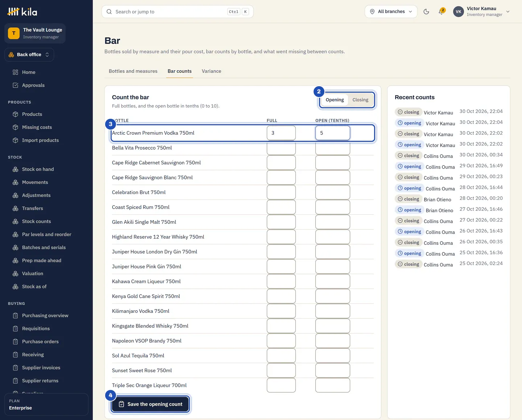Click The Vault Lounge T badge
The width and height of the screenshot is (522, 420).
[14, 33]
